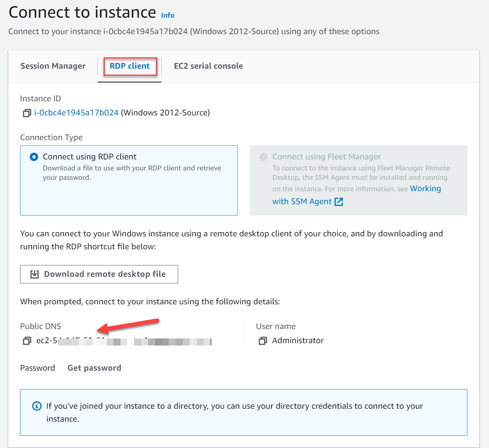Click the Get password link
Screen dimensions: 489x448
tap(94, 368)
